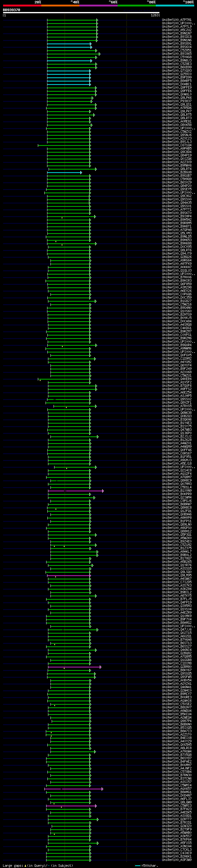Click the white query sequence bar

coord(81,13)
